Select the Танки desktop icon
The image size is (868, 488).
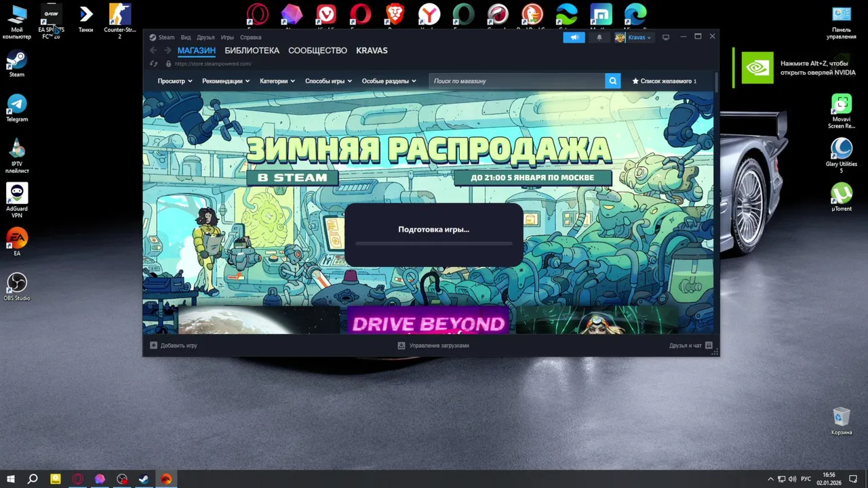tap(85, 18)
